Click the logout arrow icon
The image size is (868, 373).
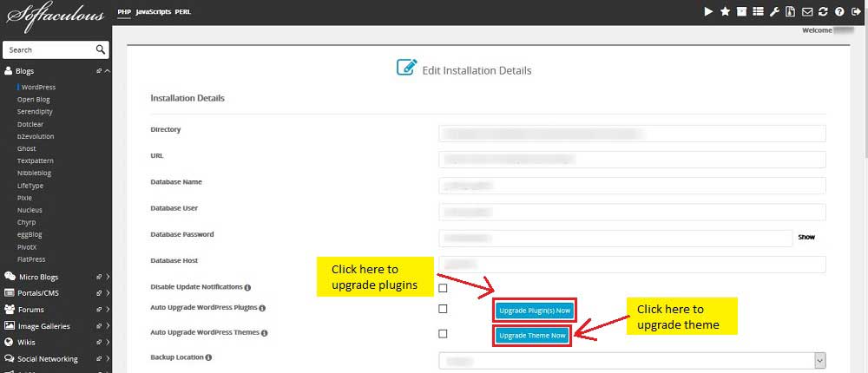click(857, 11)
